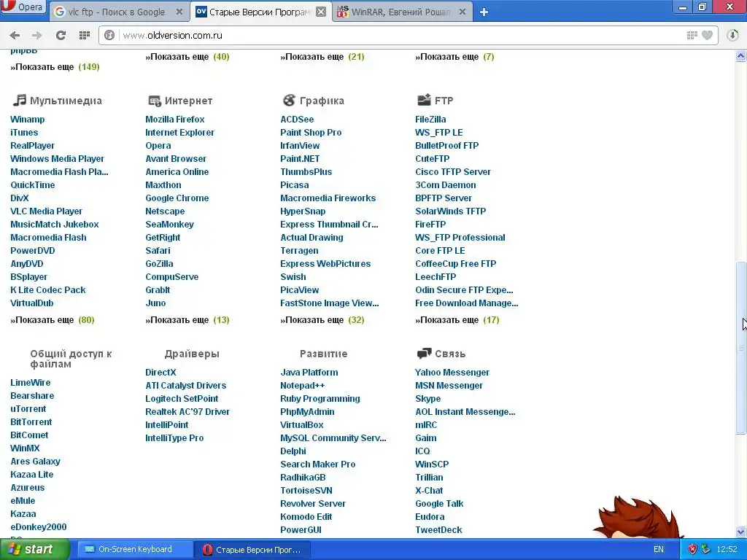Open the Winamp link
The image size is (747, 560).
pos(28,119)
